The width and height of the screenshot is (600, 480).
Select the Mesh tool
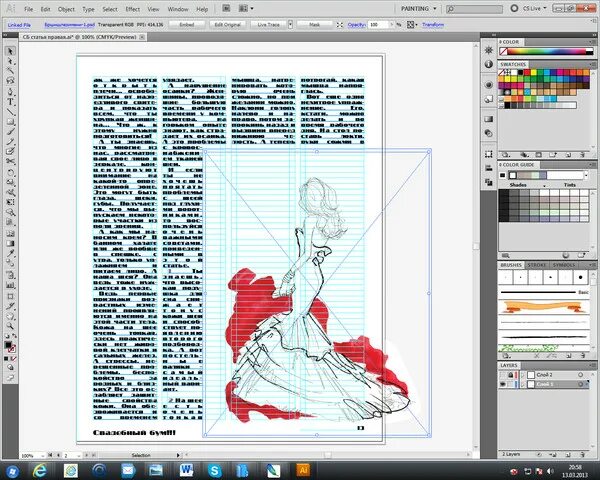point(10,233)
